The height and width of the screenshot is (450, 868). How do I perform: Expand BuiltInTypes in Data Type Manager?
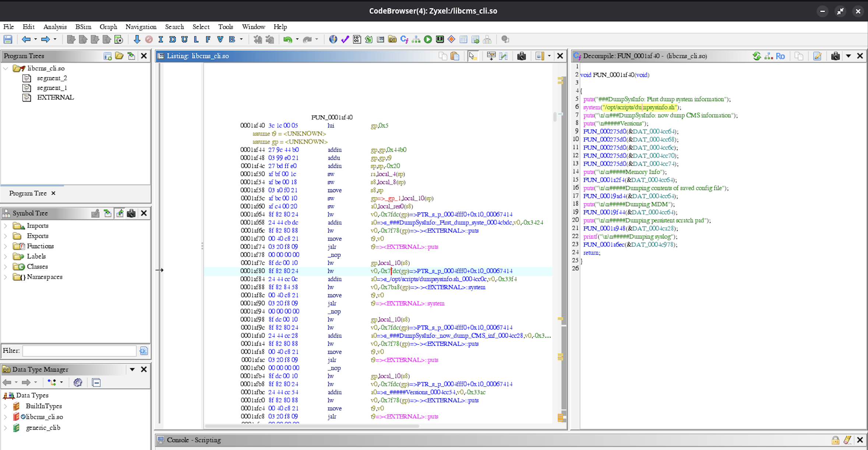pos(6,406)
